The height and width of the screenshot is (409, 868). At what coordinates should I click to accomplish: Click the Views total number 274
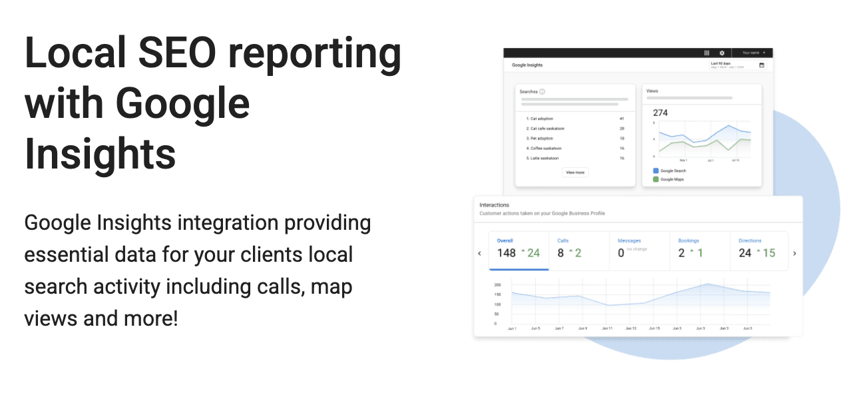click(x=660, y=113)
